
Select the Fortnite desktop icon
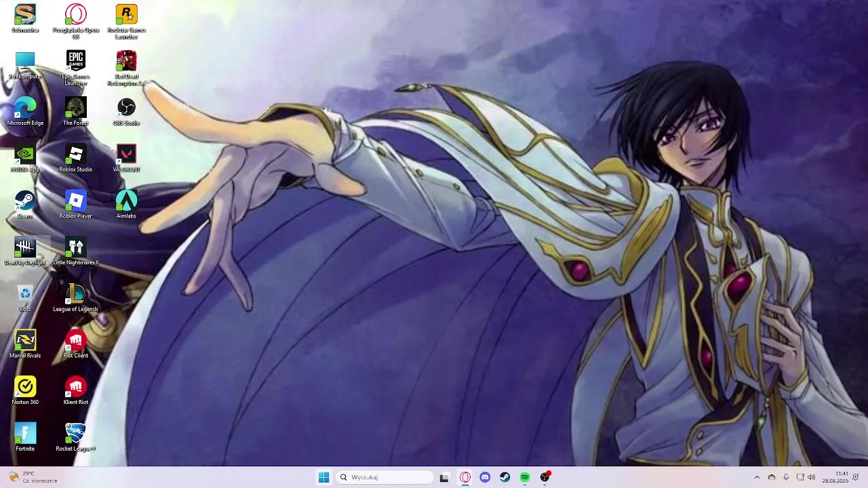tap(25, 437)
